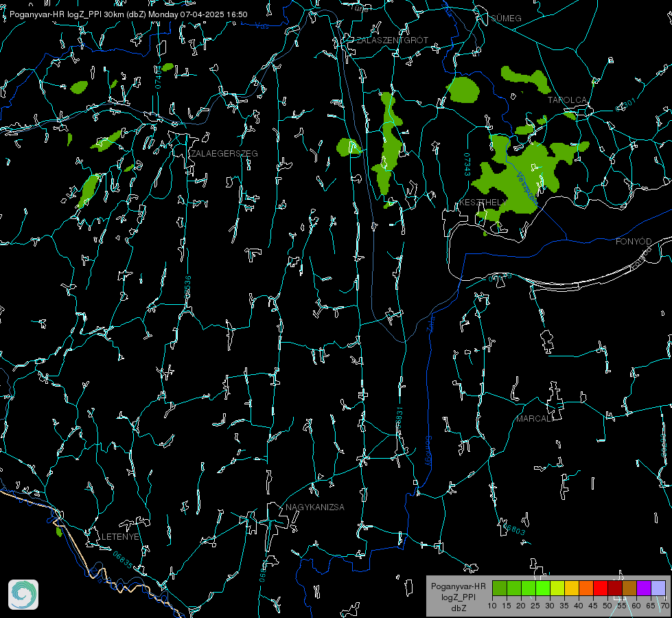Click the road number 07404 label
Viewport: 672px width, 618px height.
[x=158, y=77]
